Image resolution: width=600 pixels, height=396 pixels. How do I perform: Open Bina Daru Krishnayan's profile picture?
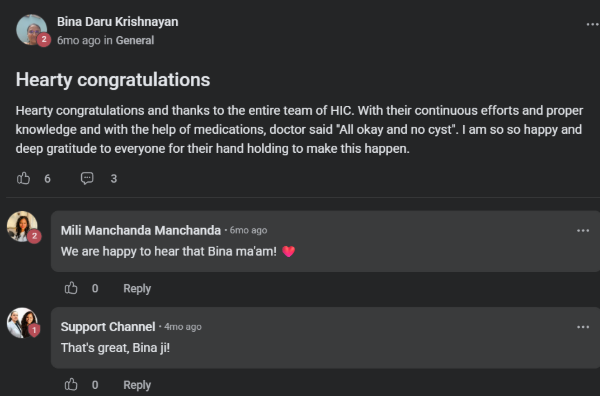pos(32,30)
